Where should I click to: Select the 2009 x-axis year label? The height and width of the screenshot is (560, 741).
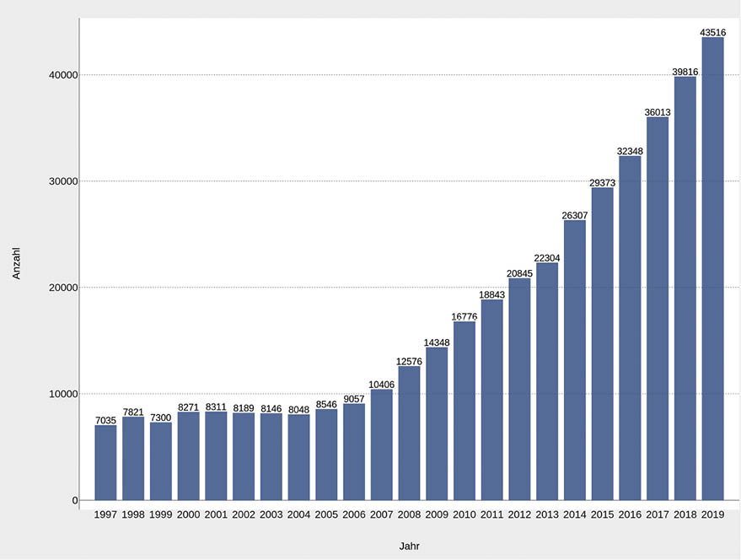tap(437, 514)
